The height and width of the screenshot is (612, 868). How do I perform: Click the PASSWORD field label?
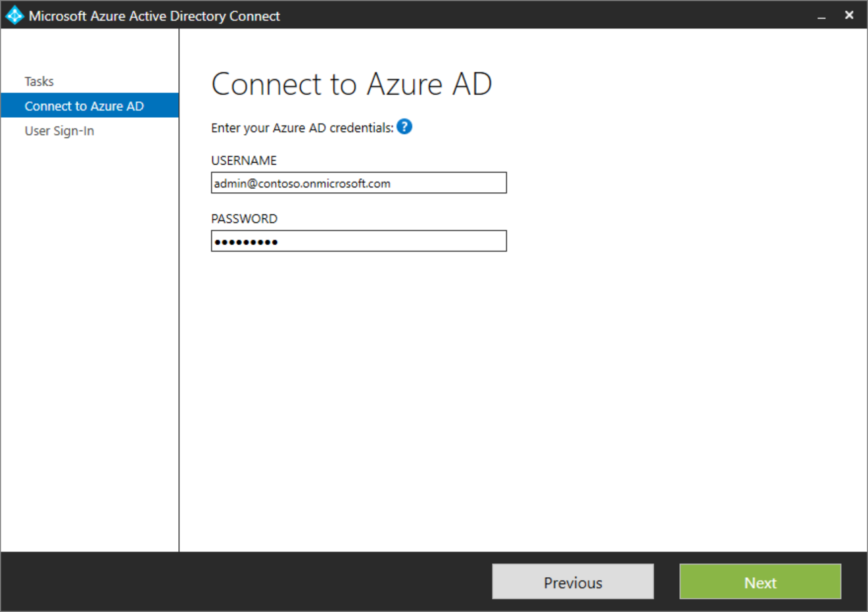244,218
